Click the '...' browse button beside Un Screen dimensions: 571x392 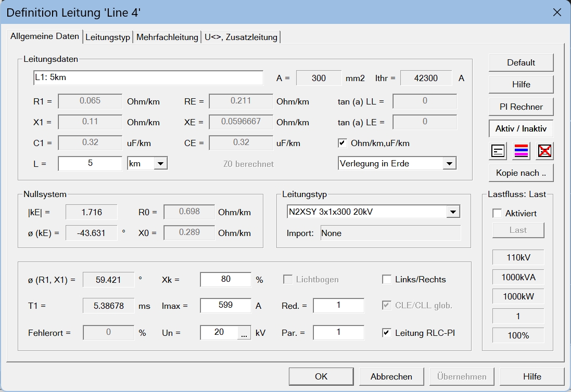(244, 333)
